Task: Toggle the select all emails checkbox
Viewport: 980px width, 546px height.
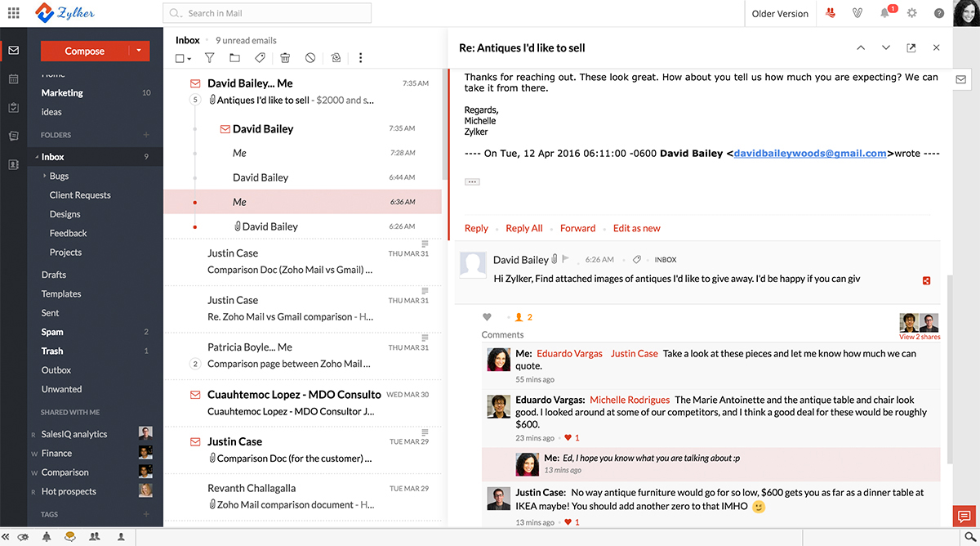Action: [x=180, y=58]
